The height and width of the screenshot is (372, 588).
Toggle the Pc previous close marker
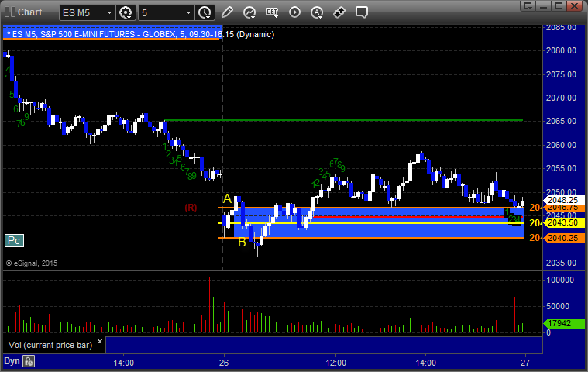pos(13,241)
